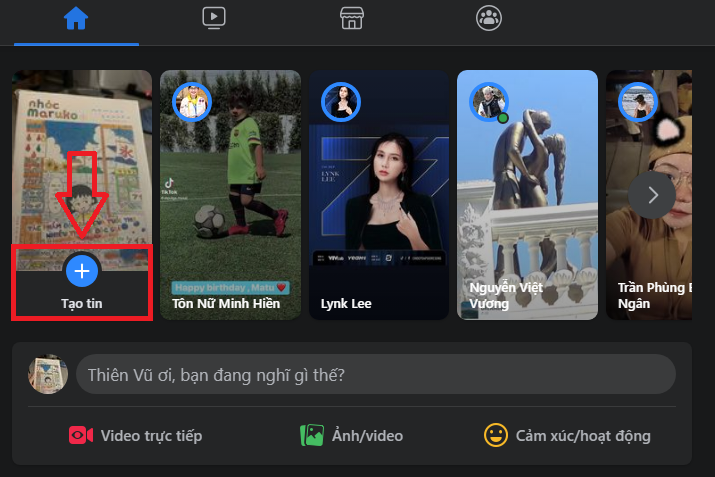Click the yellow smiley feeling icon
Screen dimensions: 715x477
point(496,435)
